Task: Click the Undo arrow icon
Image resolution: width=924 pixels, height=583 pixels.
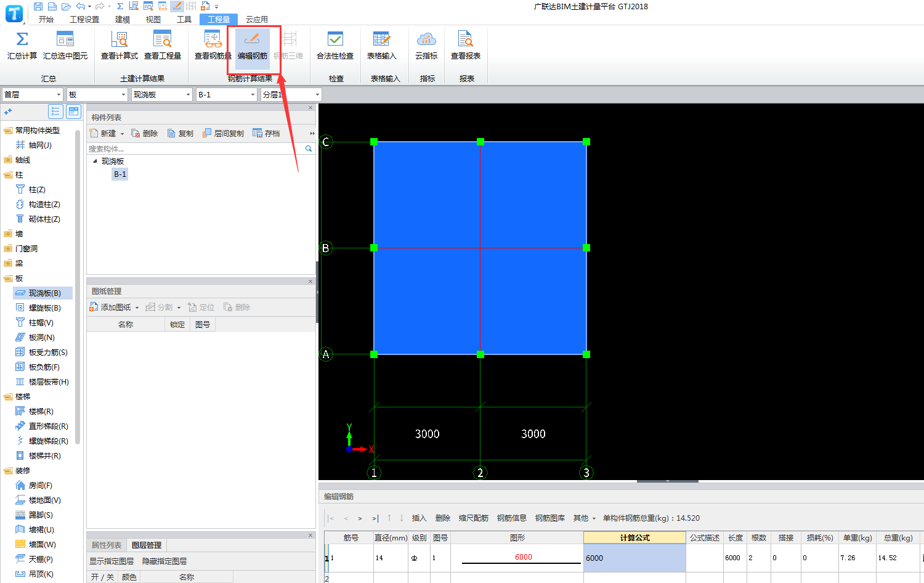Action: pyautogui.click(x=81, y=6)
